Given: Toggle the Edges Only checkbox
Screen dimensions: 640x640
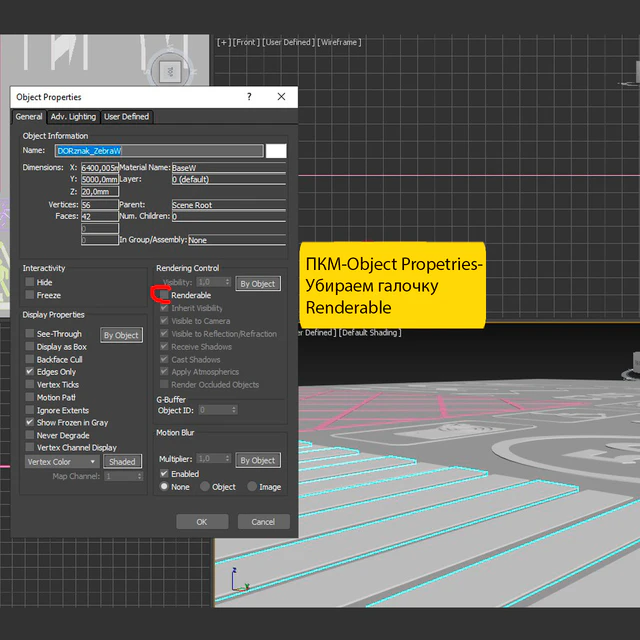Looking at the screenshot, I should pos(29,372).
